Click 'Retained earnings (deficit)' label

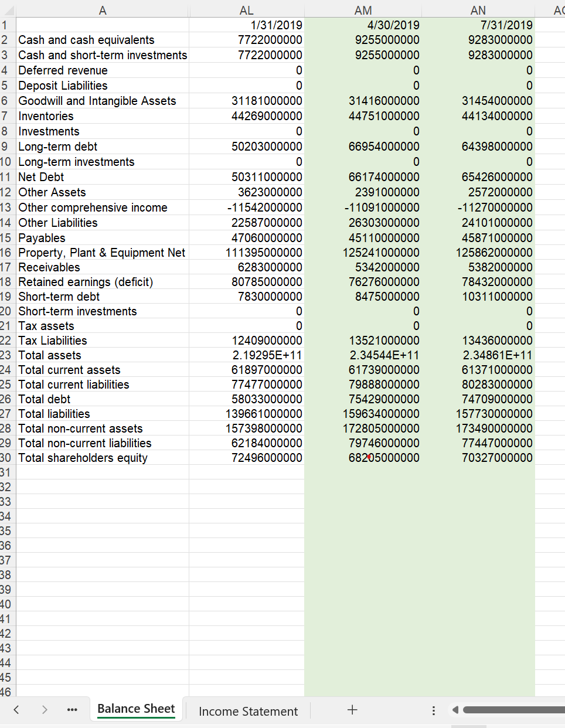click(x=86, y=282)
